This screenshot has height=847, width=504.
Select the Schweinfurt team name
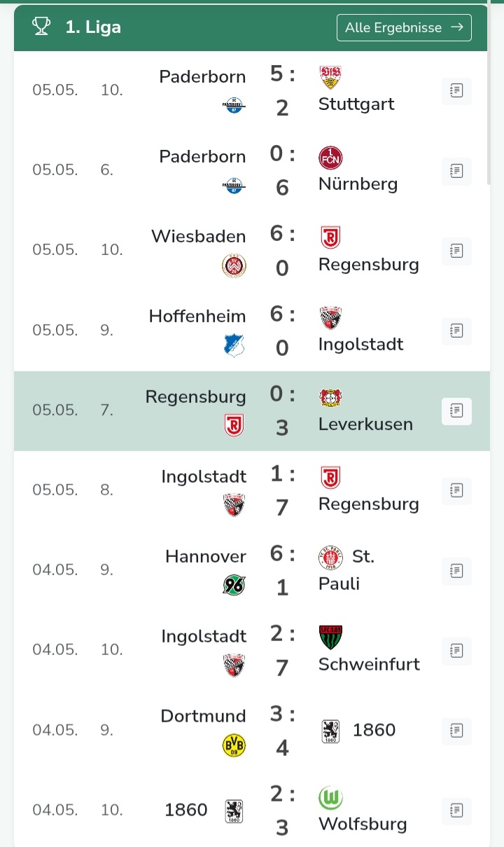tap(369, 663)
